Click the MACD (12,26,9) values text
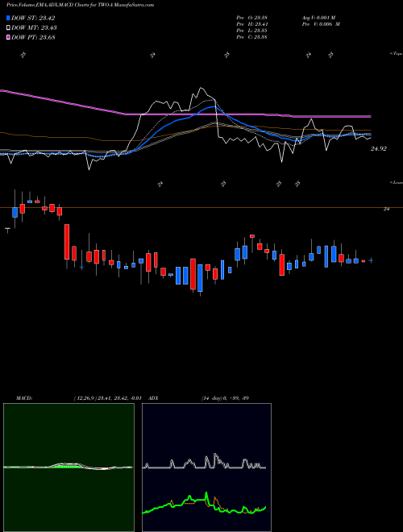403x532 pixels. [x=107, y=398]
